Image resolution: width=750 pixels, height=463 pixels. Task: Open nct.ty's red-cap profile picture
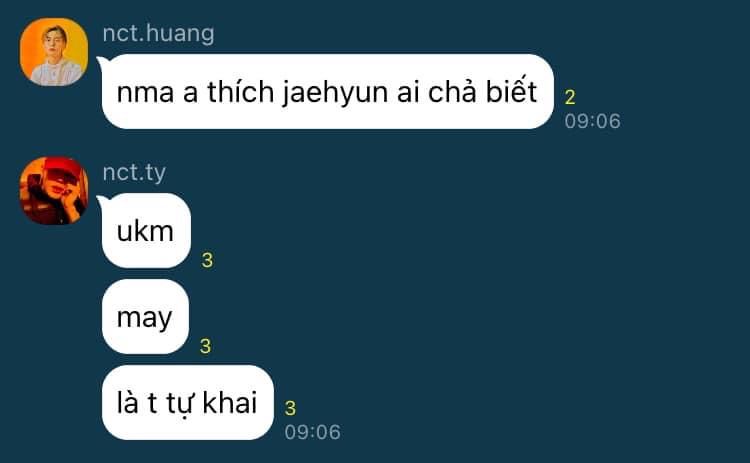point(54,190)
